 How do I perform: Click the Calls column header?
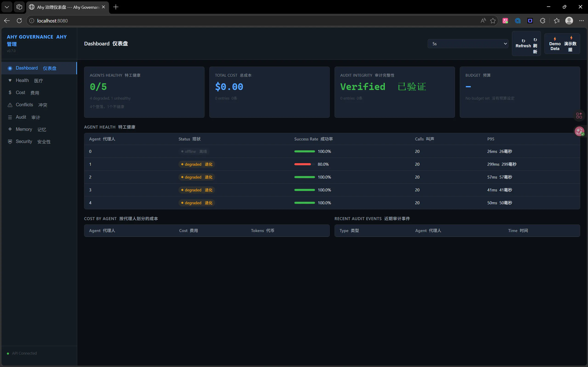[424, 139]
